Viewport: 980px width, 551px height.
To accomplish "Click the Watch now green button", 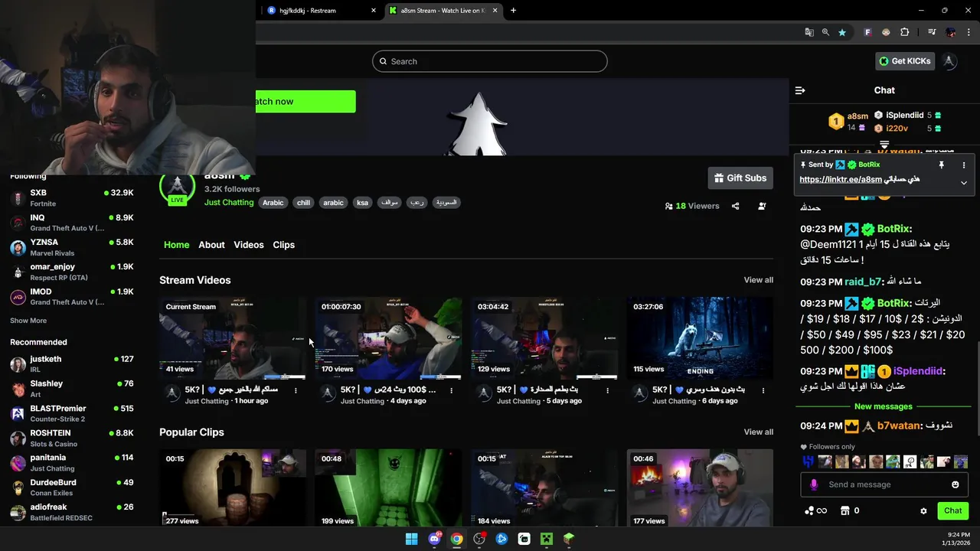I will click(x=305, y=101).
